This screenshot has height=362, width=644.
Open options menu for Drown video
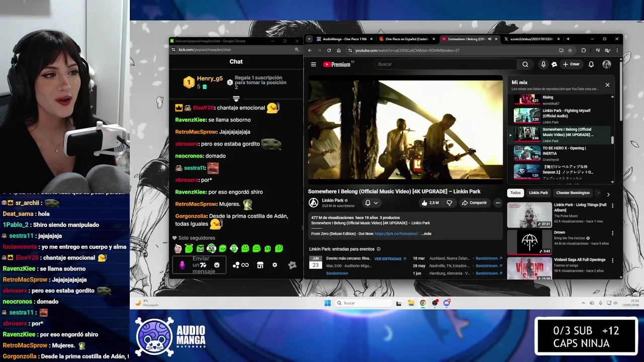[x=612, y=233]
